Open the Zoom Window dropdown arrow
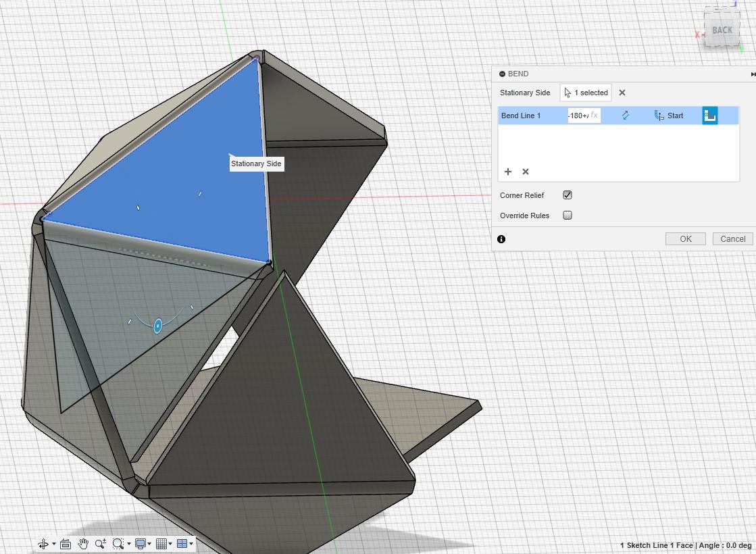 (x=129, y=544)
